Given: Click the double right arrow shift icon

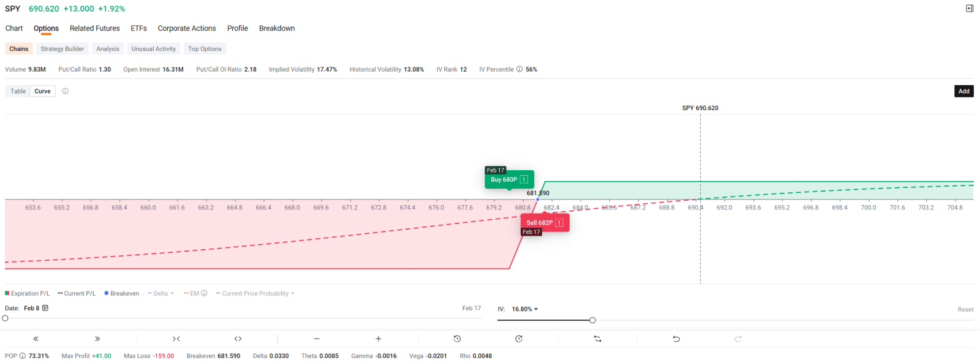Looking at the screenshot, I should [97, 339].
